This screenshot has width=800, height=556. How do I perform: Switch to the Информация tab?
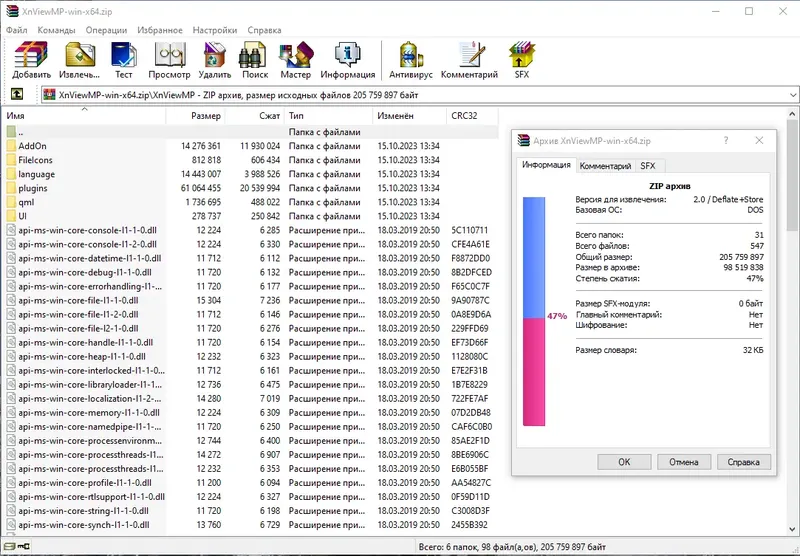click(546, 165)
